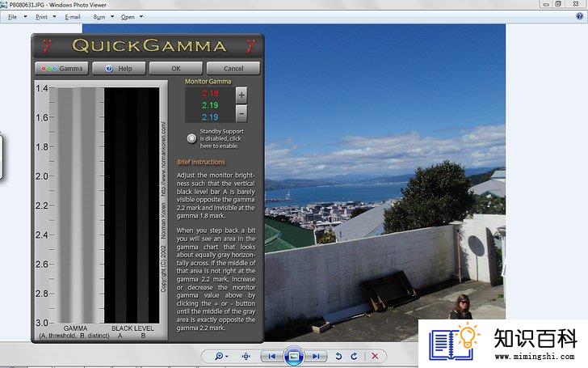Select the blue gamma value 2.19
588x368 pixels.
(210, 117)
